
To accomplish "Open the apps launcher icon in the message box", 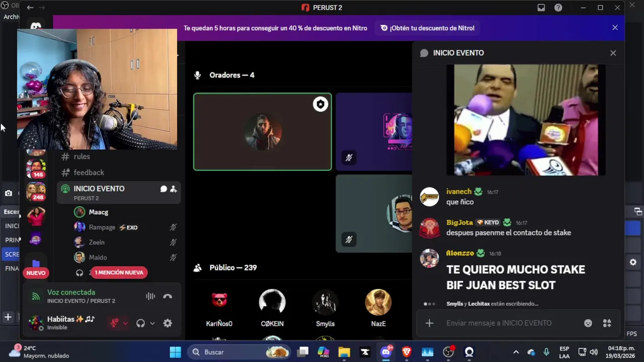I will tap(607, 323).
